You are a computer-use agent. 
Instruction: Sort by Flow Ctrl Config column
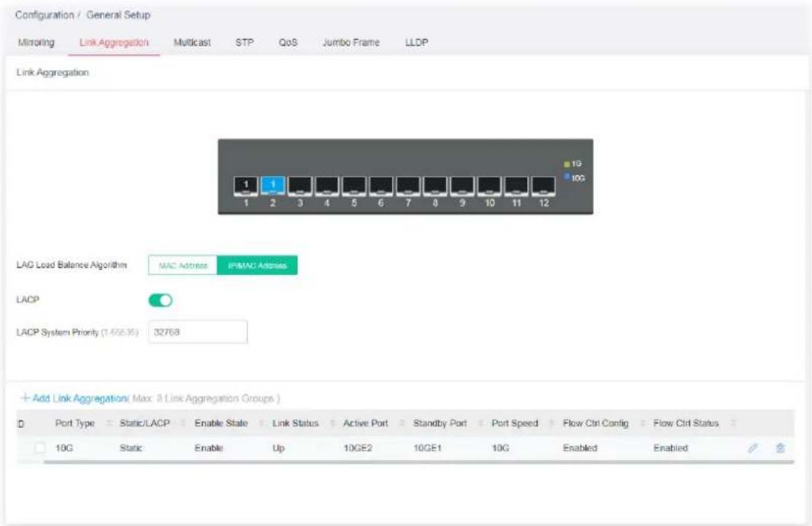642,424
